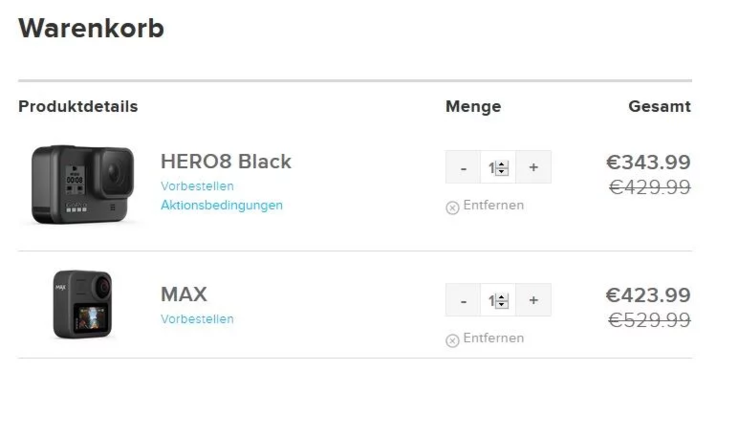Open the HERO8 Black product title
Screen dimensions: 738x436
(x=226, y=161)
